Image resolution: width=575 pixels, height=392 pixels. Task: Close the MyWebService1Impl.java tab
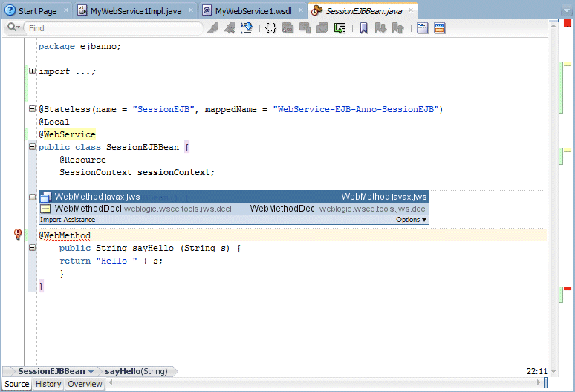(x=191, y=10)
